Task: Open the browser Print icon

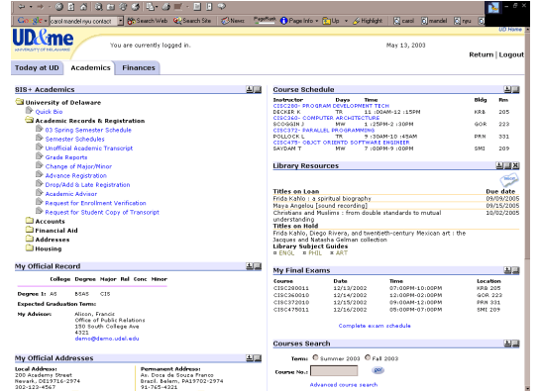Action: coord(166,6)
